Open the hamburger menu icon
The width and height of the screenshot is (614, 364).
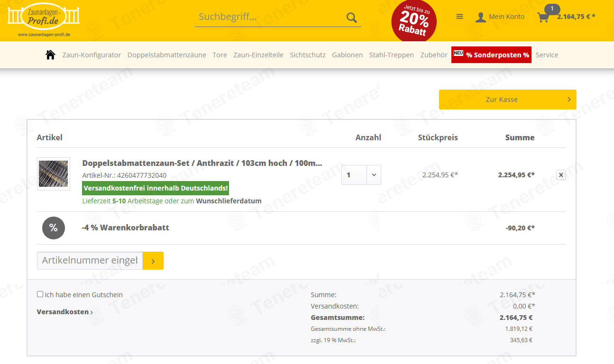coord(459,17)
